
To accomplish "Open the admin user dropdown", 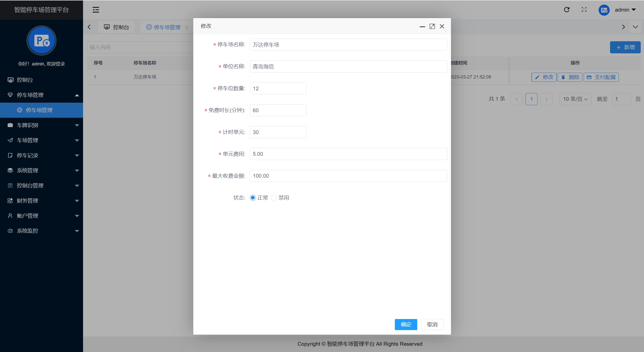I will (625, 10).
